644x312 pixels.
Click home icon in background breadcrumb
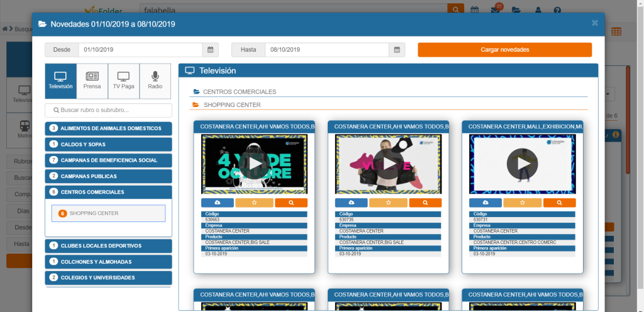coord(5,29)
